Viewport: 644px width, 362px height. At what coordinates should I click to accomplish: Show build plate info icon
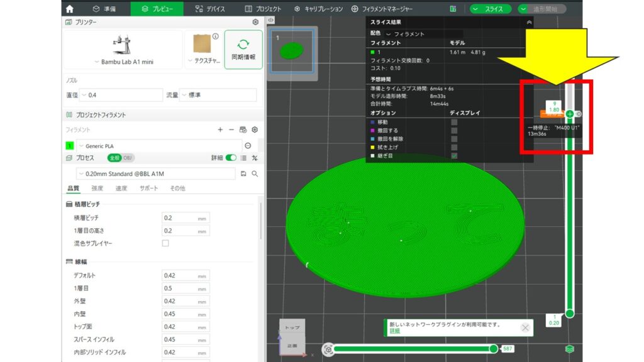(216, 36)
